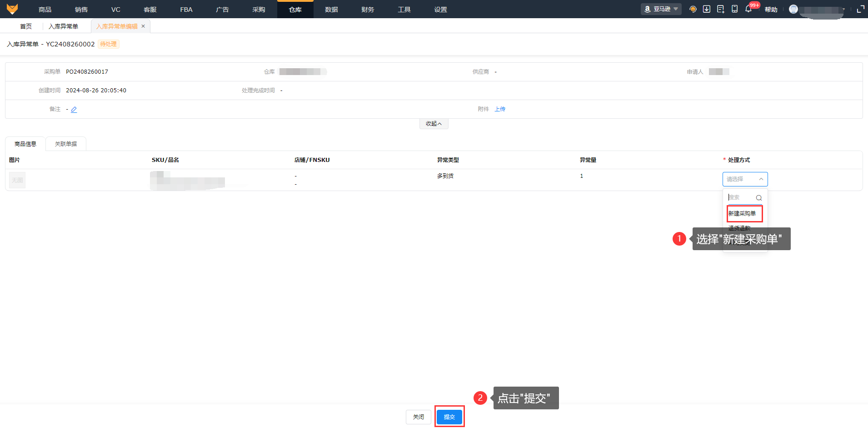Click the 关闭 button at the bottom
Viewport: 868px width, 428px height.
(x=419, y=417)
